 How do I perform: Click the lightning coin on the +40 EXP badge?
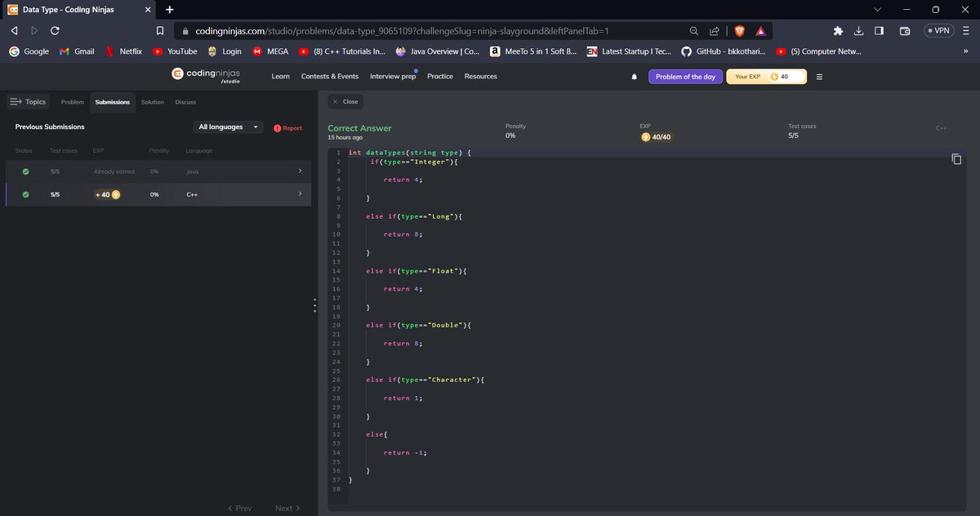(x=115, y=194)
